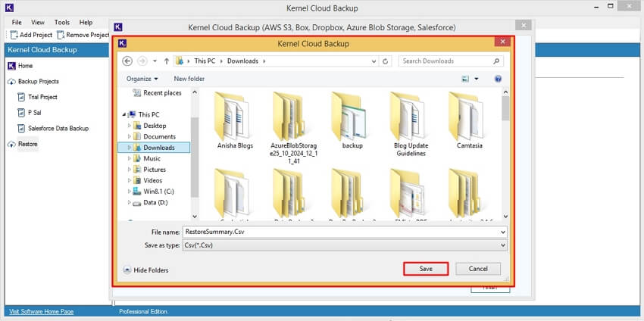644x321 pixels.
Task: Click Add Project toolbar button
Action: point(32,35)
